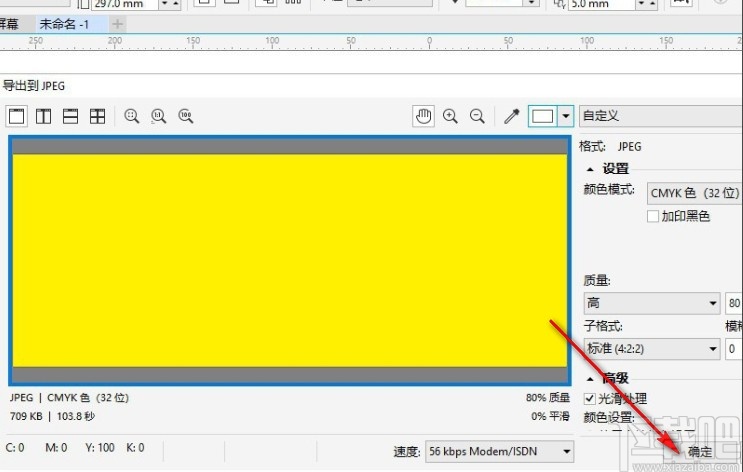
Task: Click the C: 0 color value text
Action: pos(15,447)
